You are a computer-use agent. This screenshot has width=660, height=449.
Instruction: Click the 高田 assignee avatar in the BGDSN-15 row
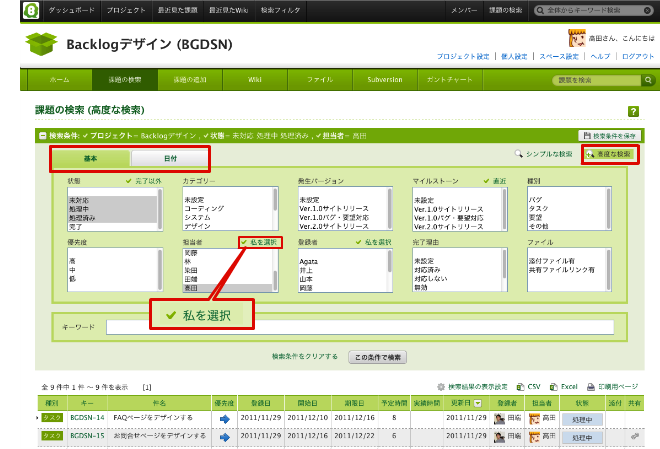click(x=534, y=437)
